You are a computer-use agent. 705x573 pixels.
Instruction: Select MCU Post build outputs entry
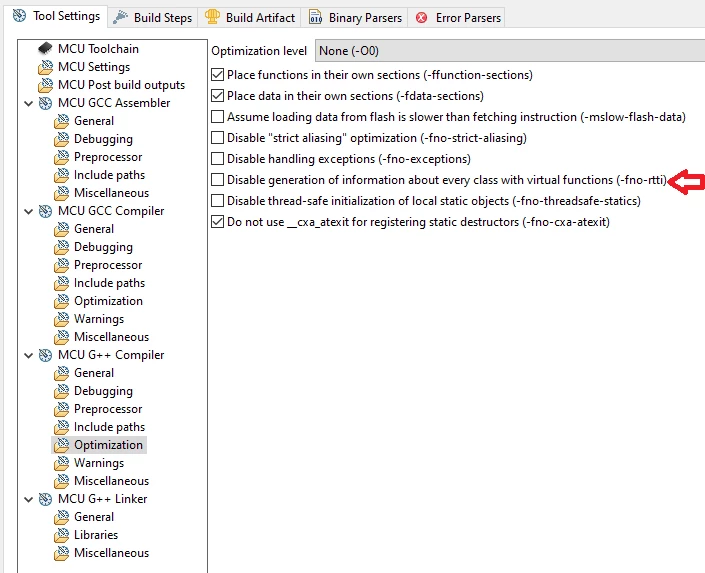click(121, 85)
